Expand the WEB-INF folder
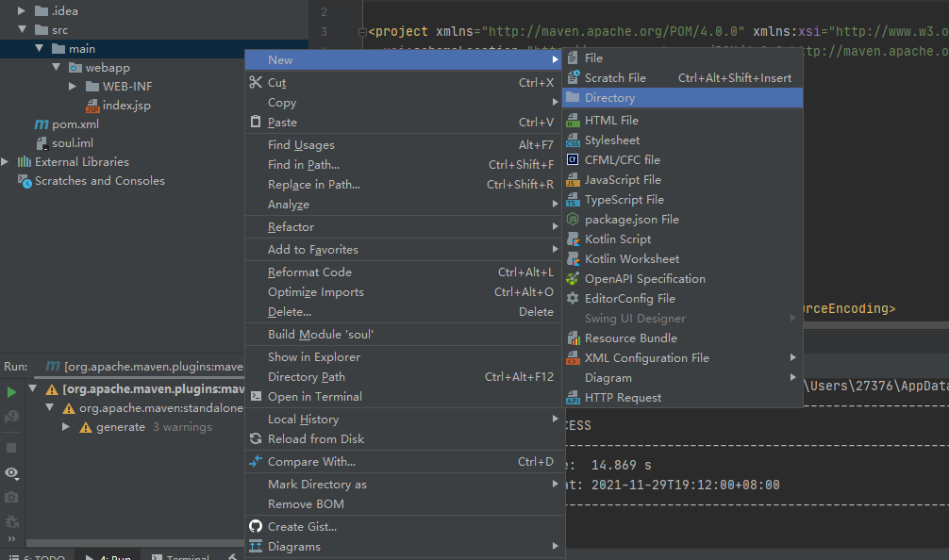The height and width of the screenshot is (560, 949). 72,86
